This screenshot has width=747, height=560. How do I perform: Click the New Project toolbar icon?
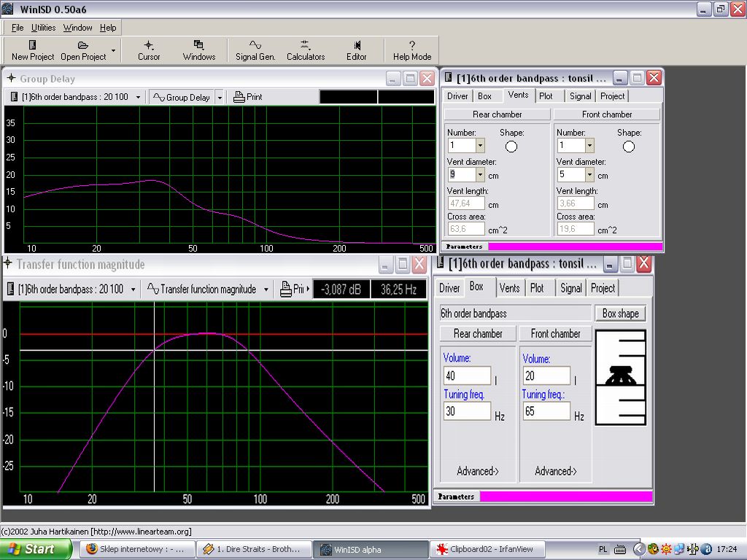[x=32, y=50]
